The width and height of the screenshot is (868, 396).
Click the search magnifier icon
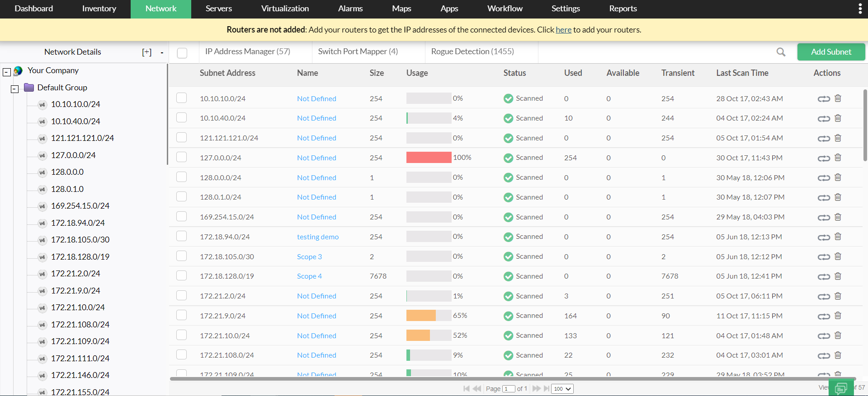coord(781,52)
